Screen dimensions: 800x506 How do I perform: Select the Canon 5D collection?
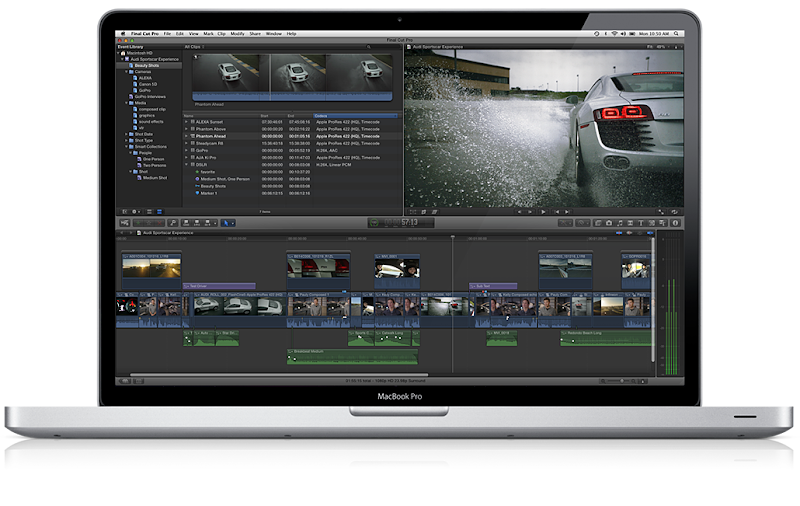(147, 84)
